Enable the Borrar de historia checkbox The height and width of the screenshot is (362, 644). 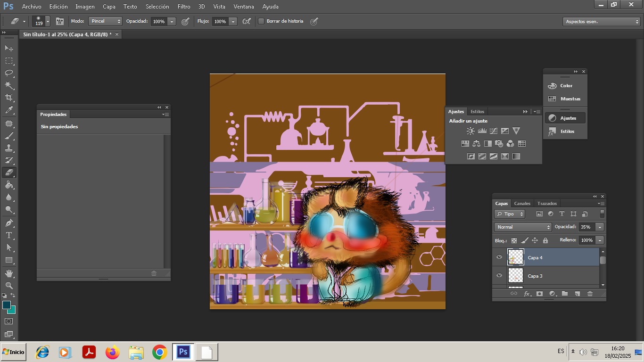coord(261,21)
